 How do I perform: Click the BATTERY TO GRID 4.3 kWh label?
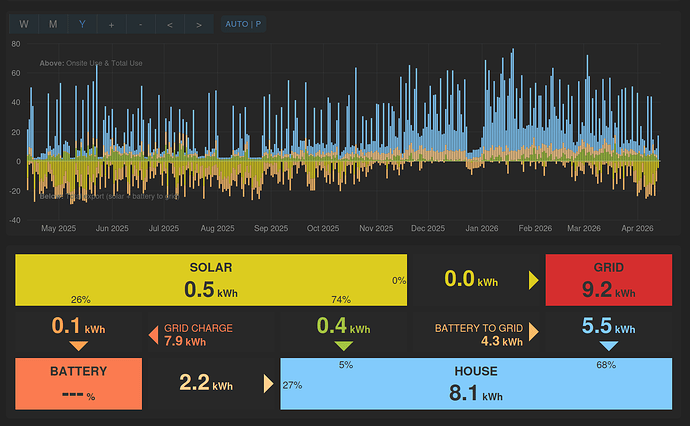tap(479, 335)
